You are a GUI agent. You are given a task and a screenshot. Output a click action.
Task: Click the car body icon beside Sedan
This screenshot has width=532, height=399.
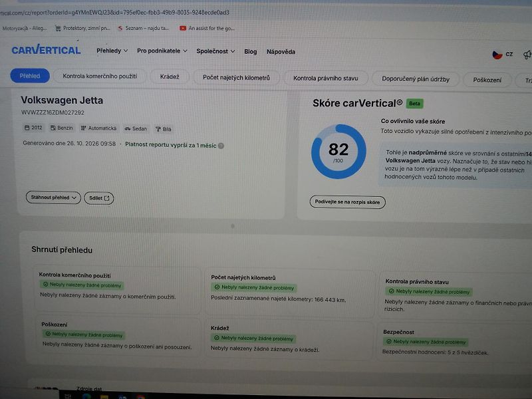tap(128, 128)
